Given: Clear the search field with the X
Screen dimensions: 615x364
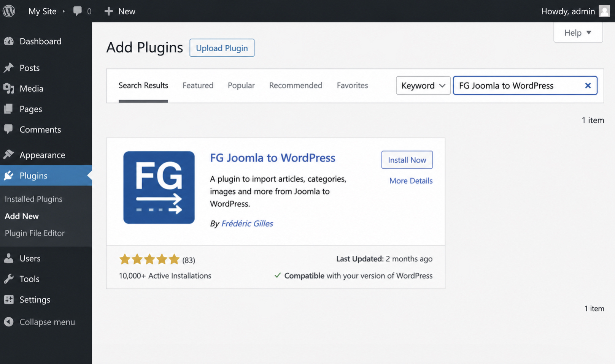Looking at the screenshot, I should coord(588,85).
